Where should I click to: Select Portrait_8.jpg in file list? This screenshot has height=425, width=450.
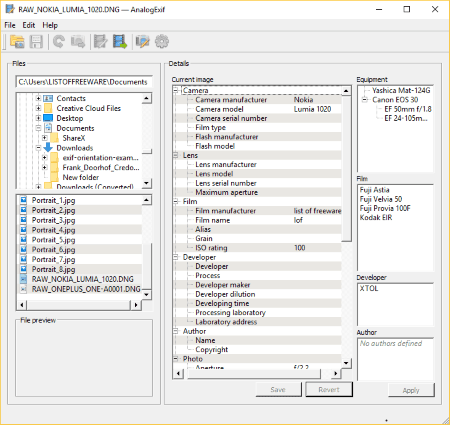[53, 269]
